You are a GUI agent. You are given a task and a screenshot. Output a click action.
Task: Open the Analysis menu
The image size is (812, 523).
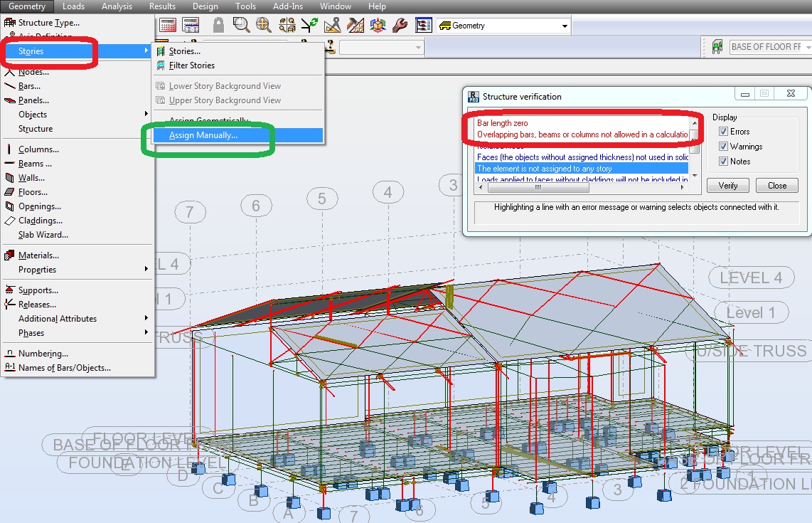(x=117, y=6)
